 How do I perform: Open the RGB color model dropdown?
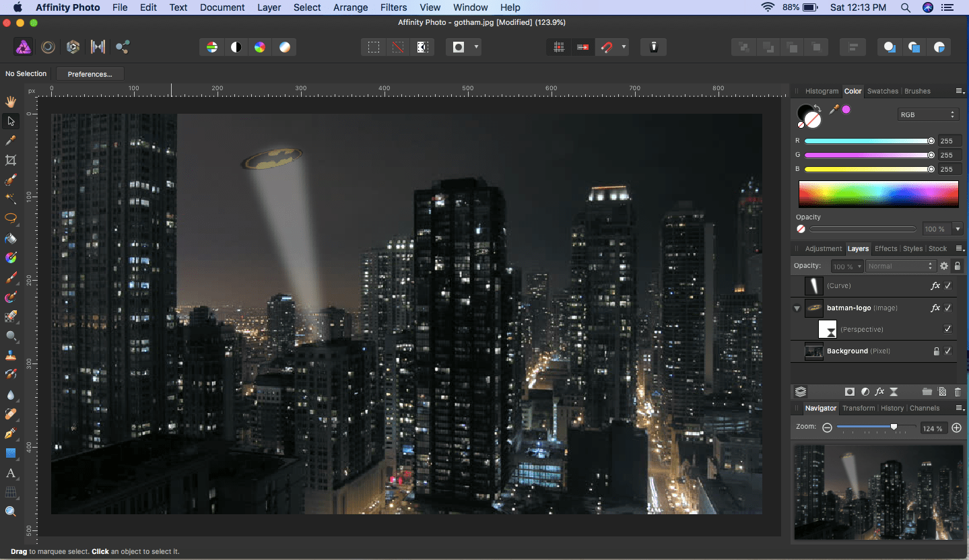(x=927, y=115)
